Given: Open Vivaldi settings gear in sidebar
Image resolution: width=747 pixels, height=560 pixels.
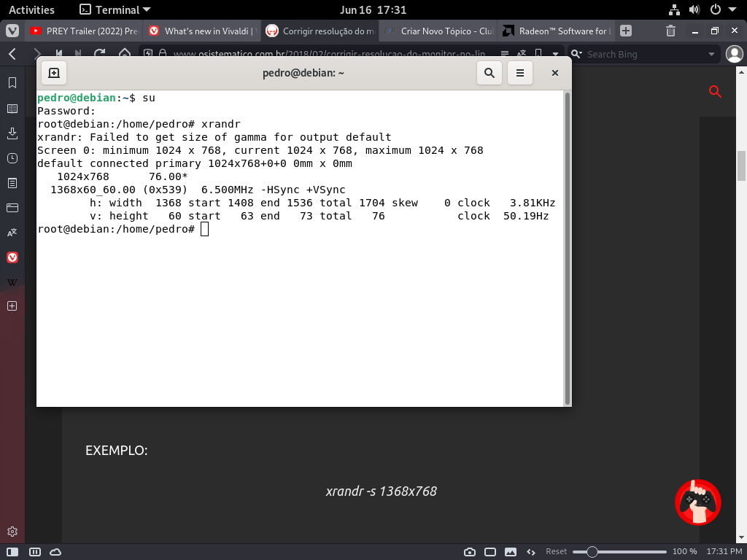Looking at the screenshot, I should click(12, 532).
